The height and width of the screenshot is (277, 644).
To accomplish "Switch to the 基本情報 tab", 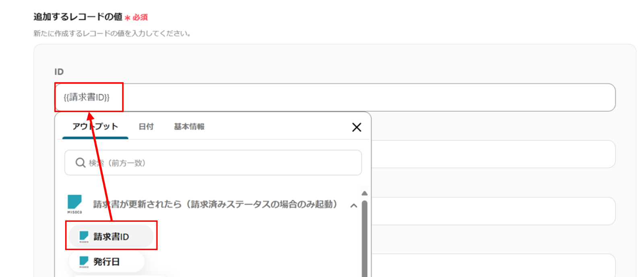I will pyautogui.click(x=189, y=127).
